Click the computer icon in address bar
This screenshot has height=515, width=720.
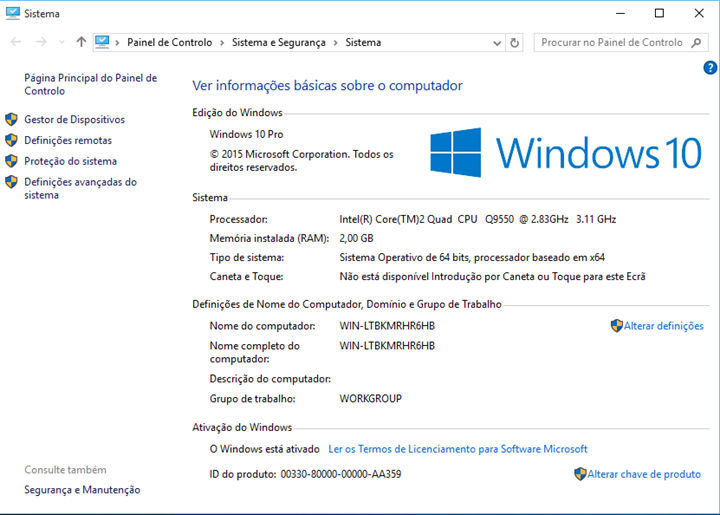[x=102, y=42]
